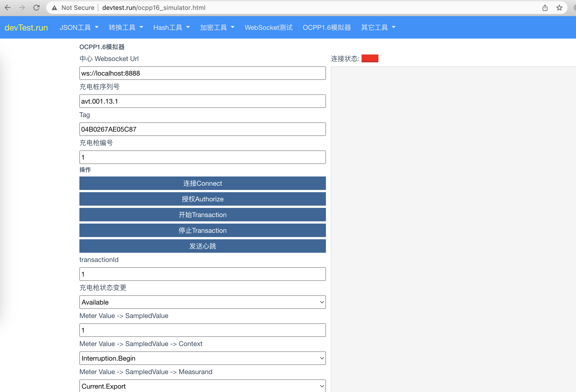Open the Current.Export measurand dropdown
Screen dimensions: 576x392
click(203, 386)
